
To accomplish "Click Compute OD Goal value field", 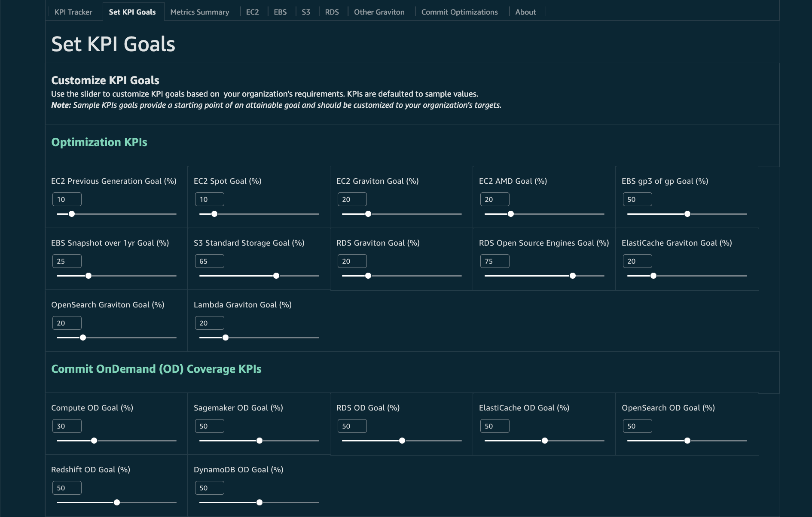I will pyautogui.click(x=67, y=426).
